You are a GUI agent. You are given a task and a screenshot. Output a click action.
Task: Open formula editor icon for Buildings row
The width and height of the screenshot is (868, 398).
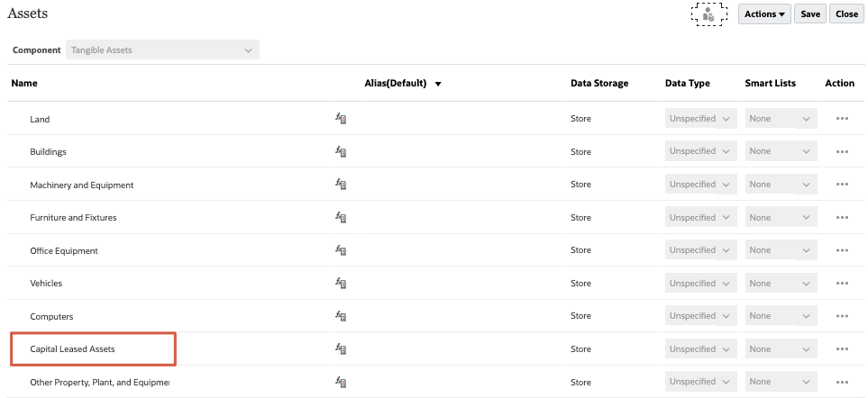click(x=341, y=151)
